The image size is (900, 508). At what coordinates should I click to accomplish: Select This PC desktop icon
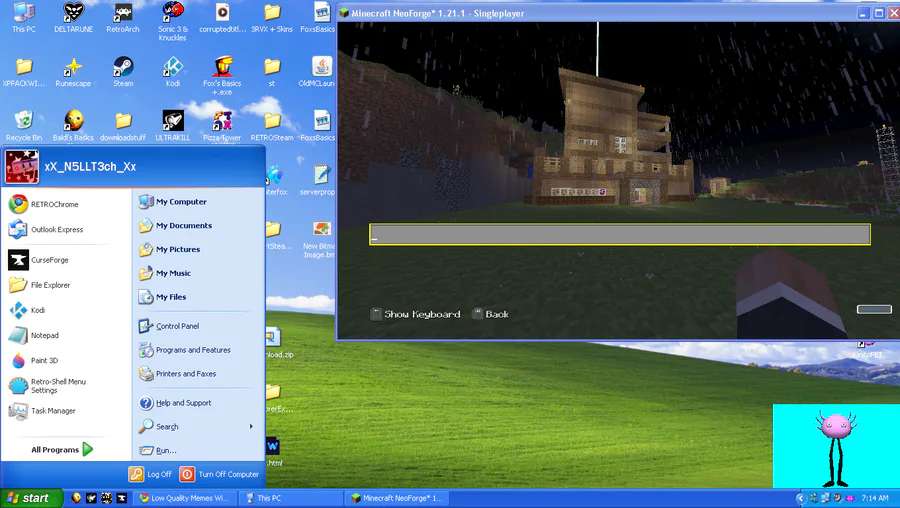(24, 18)
